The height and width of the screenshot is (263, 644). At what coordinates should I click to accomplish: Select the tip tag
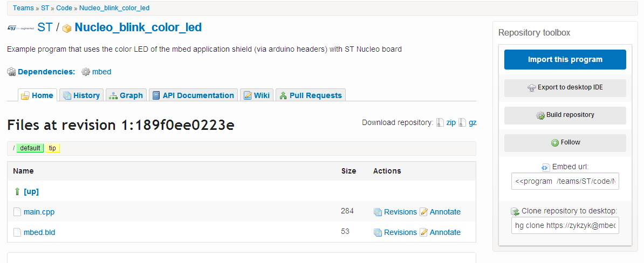point(52,148)
